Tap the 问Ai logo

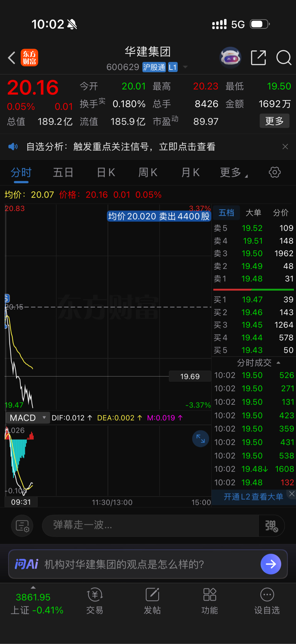tap(26, 564)
